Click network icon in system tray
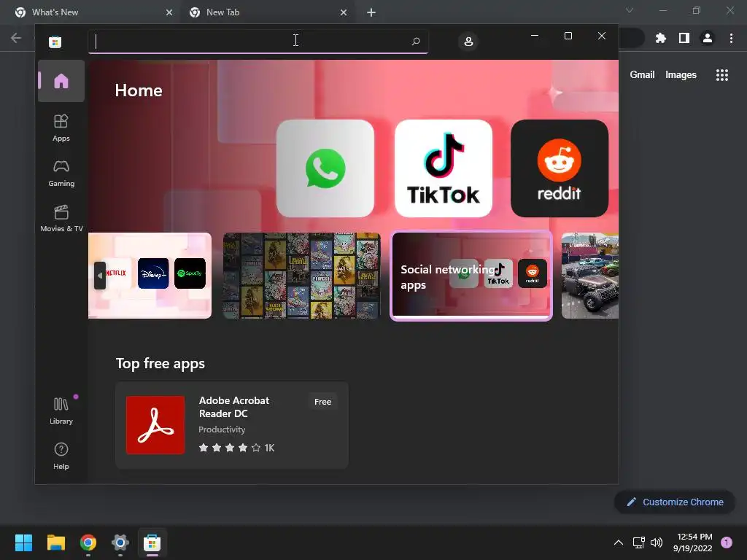The width and height of the screenshot is (747, 560). point(638,542)
